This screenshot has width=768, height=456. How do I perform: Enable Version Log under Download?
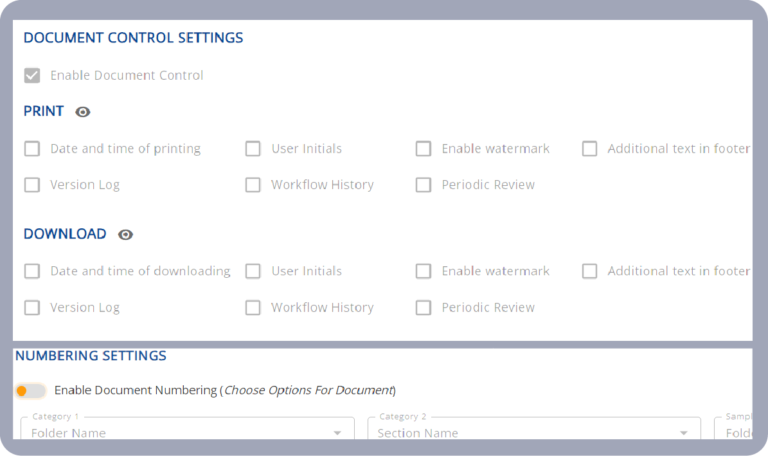coord(32,308)
